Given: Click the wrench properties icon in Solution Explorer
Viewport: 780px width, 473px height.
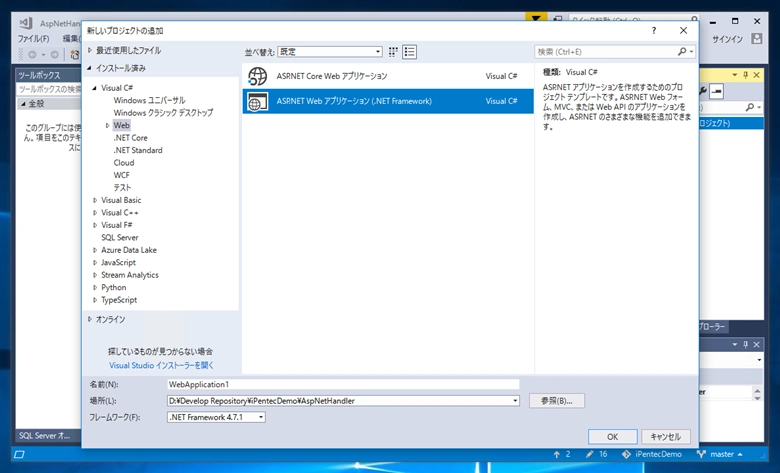Looking at the screenshot, I should [703, 91].
